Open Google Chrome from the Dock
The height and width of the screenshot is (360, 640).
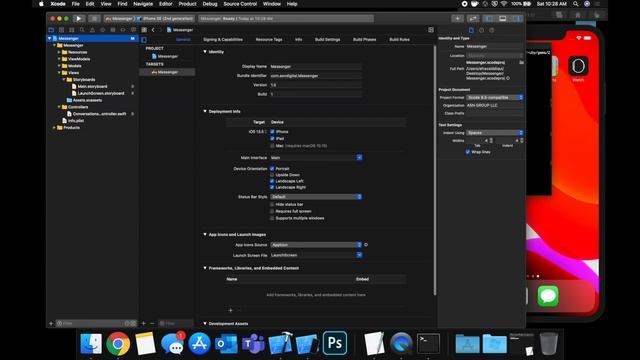[x=118, y=343]
